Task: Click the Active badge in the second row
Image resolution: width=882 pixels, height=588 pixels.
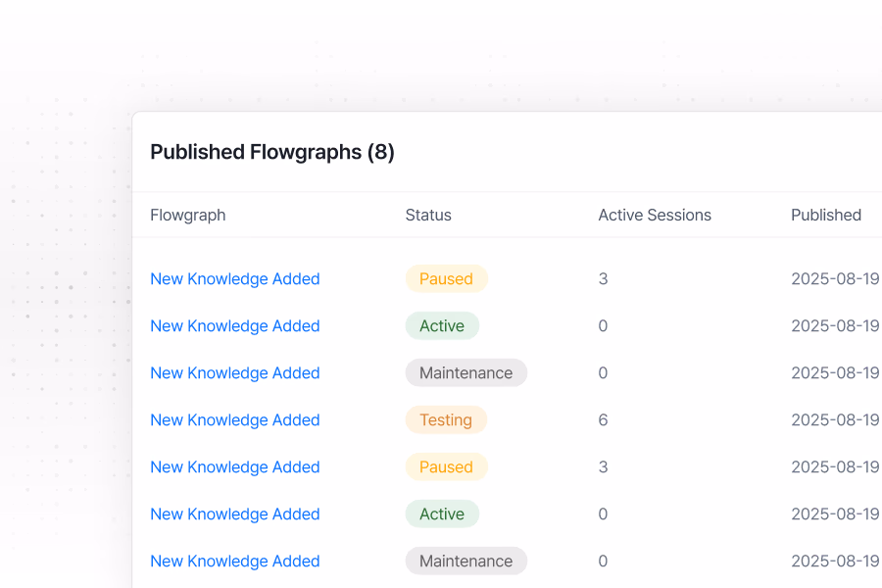Action: [x=442, y=326]
